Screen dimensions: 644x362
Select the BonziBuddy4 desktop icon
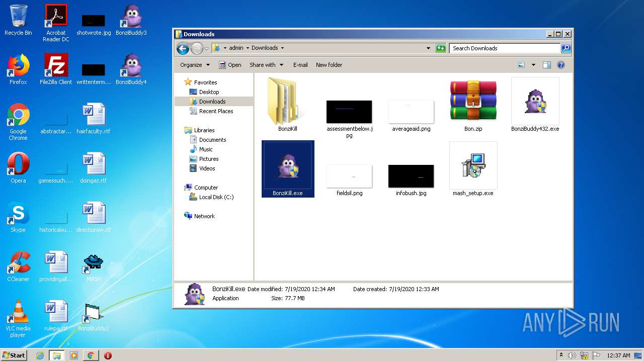point(131,69)
